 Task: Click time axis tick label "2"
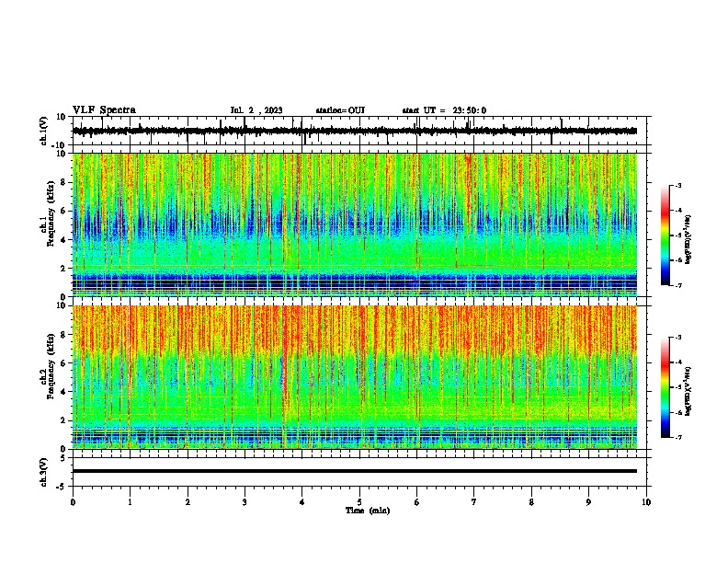click(x=188, y=502)
